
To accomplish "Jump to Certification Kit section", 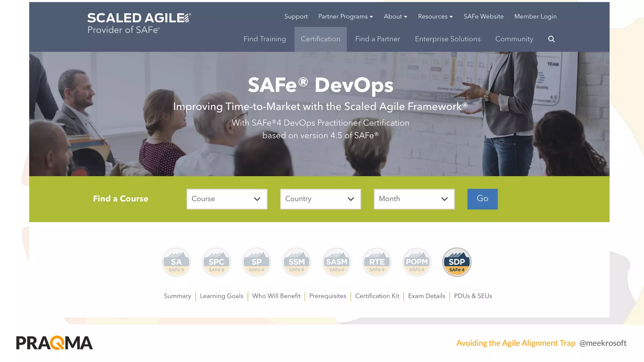I will pyautogui.click(x=377, y=296).
